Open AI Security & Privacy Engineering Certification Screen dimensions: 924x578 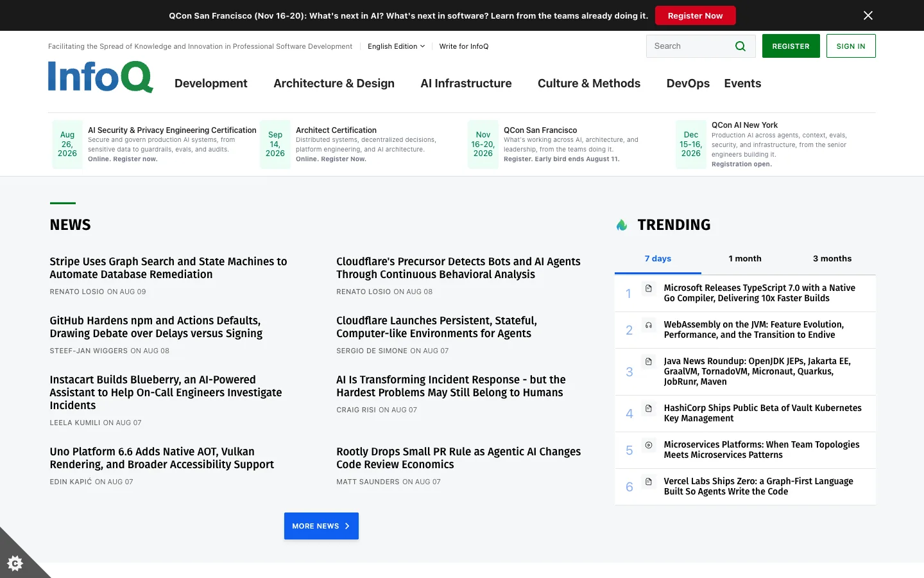(x=172, y=130)
